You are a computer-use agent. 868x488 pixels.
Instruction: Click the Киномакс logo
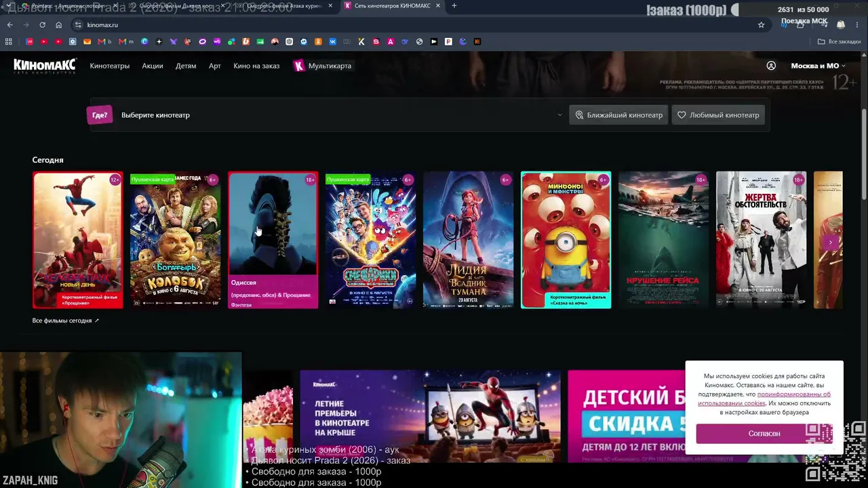point(45,66)
